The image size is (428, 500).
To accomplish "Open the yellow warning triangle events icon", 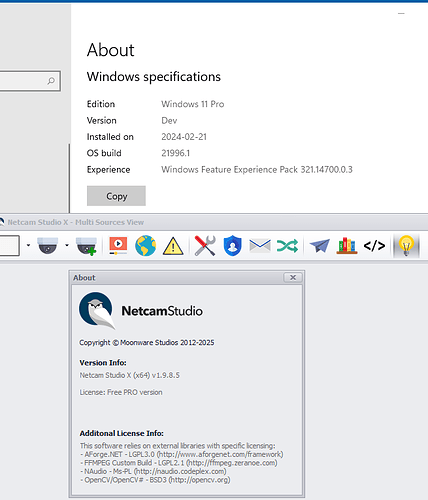I will (173, 246).
